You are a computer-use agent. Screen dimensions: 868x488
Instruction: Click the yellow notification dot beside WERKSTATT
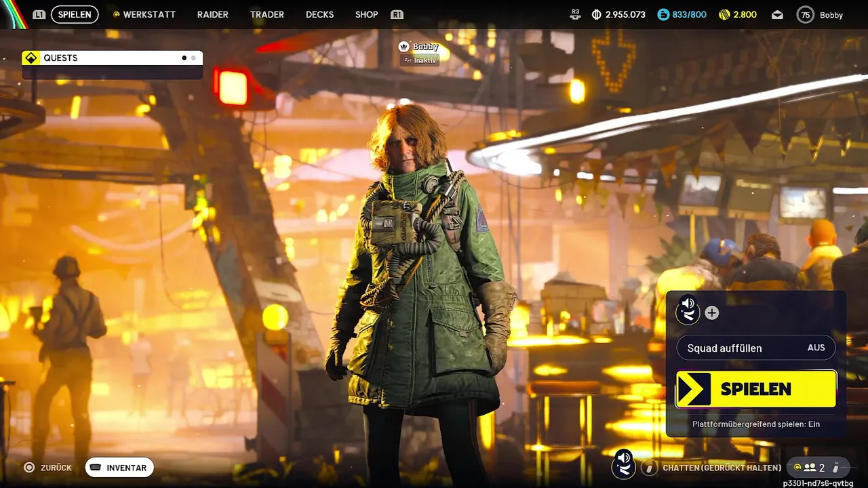point(116,14)
